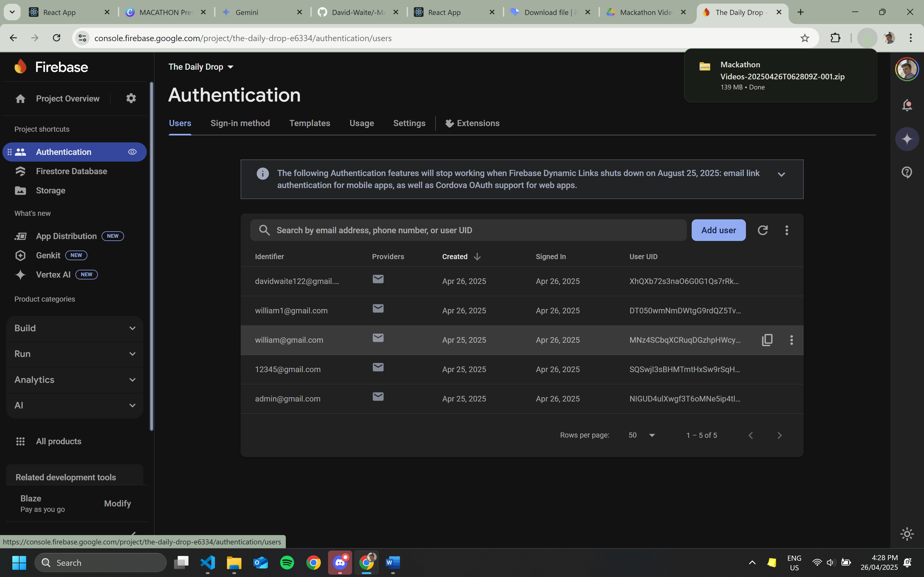
Task: Open the rows per page dropdown
Action: click(x=642, y=435)
